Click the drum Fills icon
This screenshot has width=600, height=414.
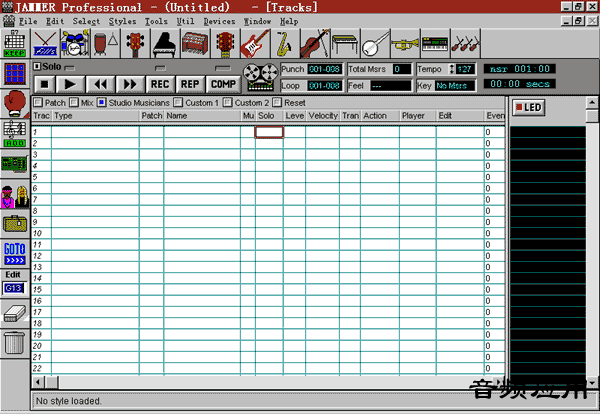coord(45,43)
